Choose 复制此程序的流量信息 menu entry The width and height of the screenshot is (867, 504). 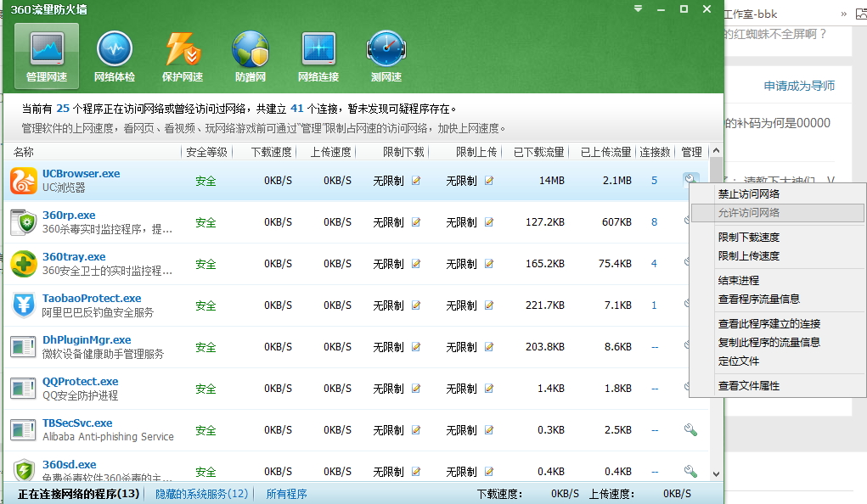778,342
